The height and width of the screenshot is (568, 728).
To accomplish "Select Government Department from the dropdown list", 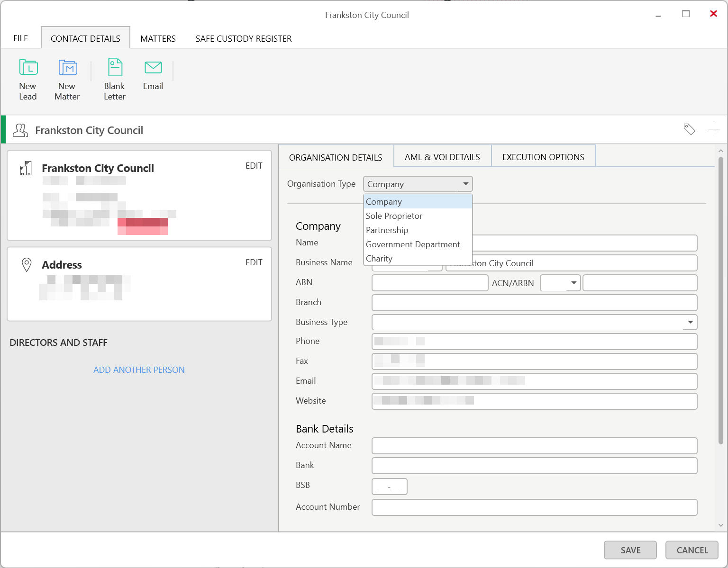I will click(412, 244).
